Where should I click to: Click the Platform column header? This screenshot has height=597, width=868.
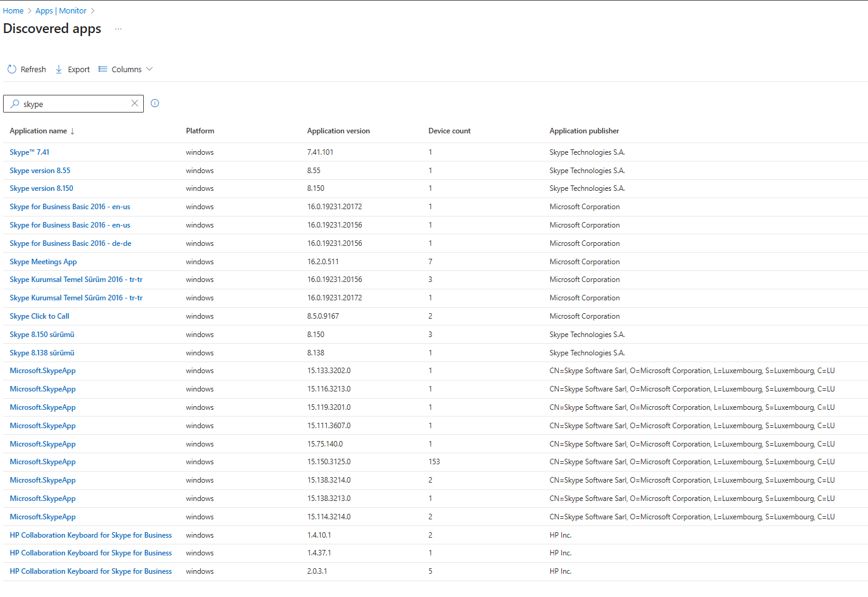pos(200,131)
